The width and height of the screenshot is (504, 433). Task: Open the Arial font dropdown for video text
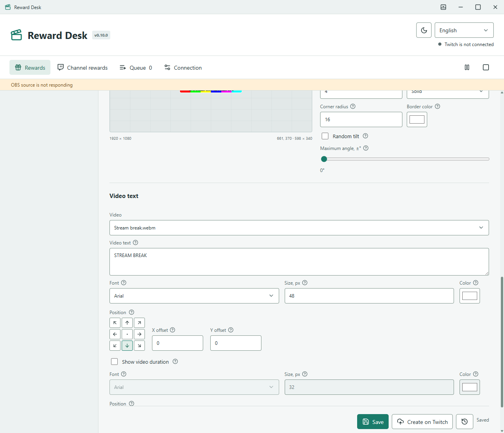point(194,296)
